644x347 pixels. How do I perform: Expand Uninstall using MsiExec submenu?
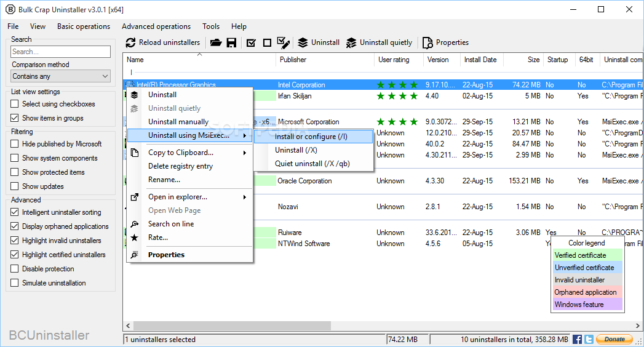[189, 135]
